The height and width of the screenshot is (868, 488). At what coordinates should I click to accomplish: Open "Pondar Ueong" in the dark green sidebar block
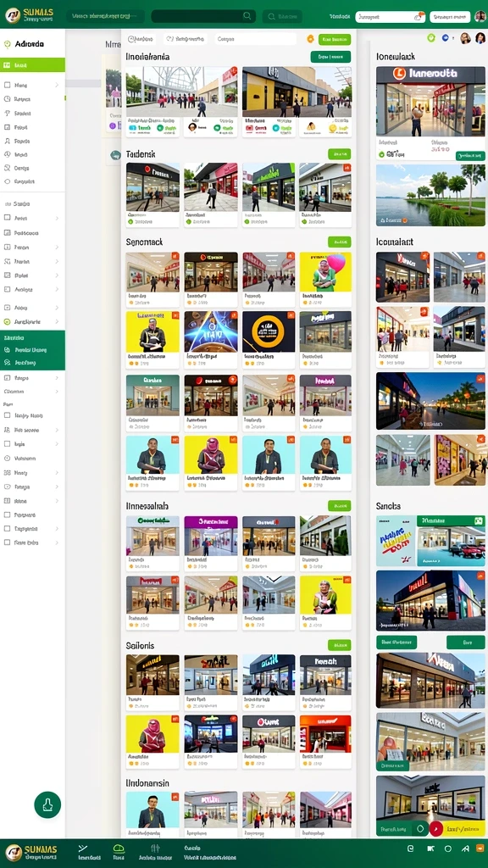tap(33, 350)
